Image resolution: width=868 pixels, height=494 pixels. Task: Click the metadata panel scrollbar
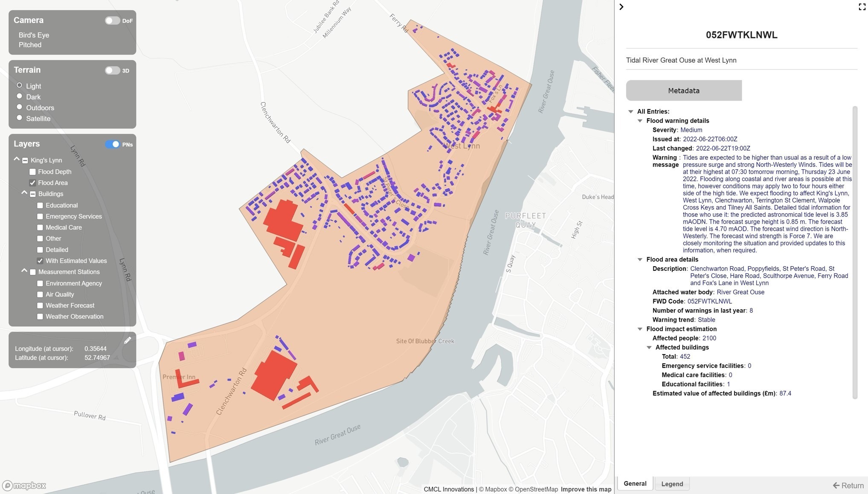tap(855, 253)
